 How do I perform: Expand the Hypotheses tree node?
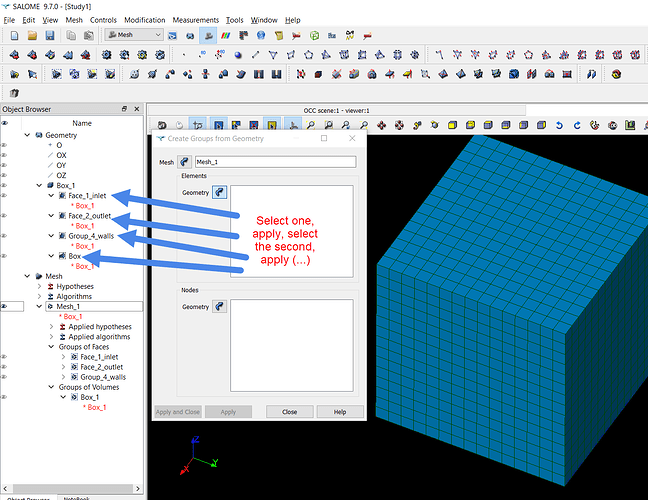tap(40, 286)
